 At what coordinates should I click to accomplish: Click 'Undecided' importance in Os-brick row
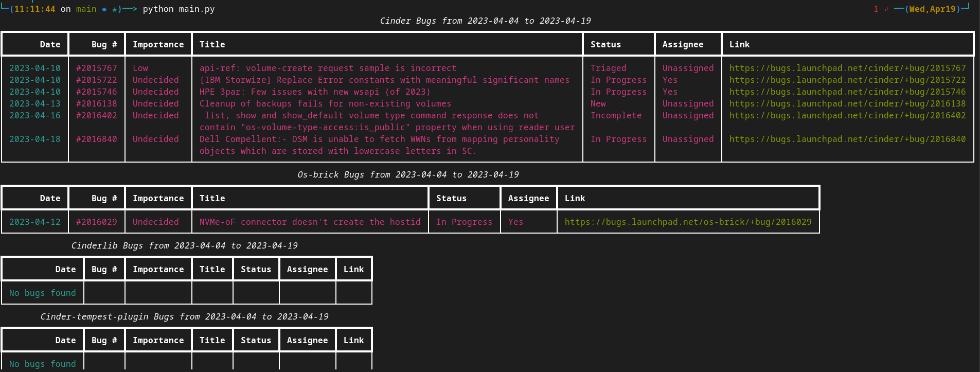tap(155, 222)
